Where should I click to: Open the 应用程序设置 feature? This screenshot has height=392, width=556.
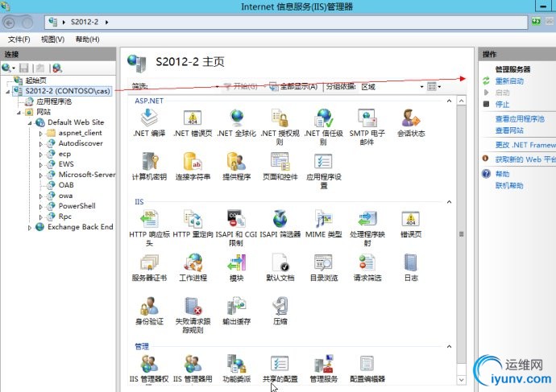pyautogui.click(x=323, y=171)
